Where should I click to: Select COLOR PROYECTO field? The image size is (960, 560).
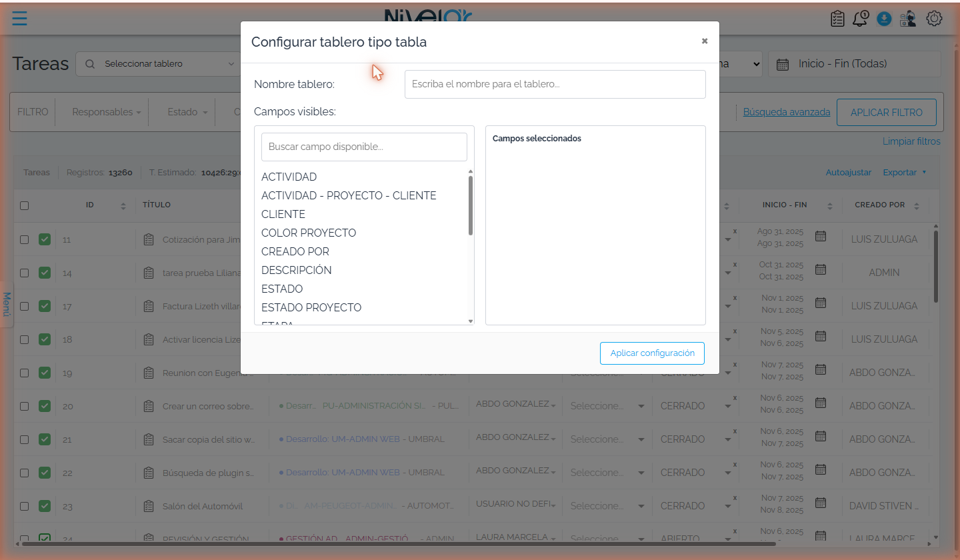[x=309, y=233]
